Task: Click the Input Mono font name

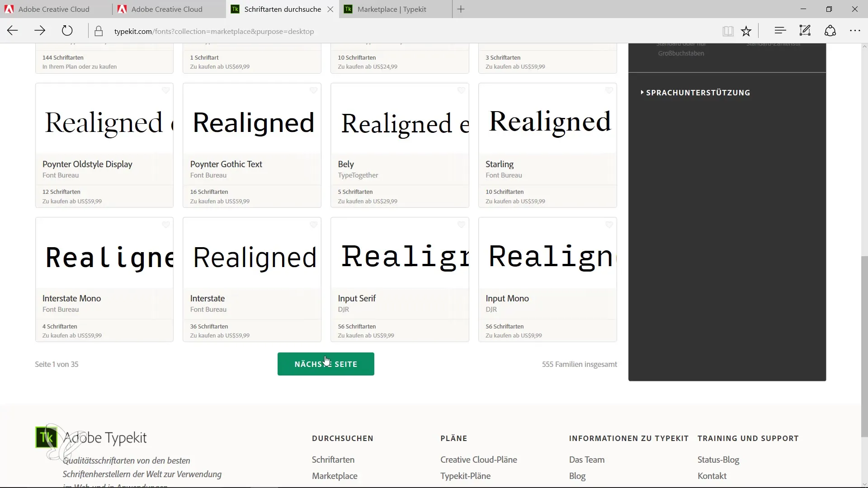Action: coord(507,298)
